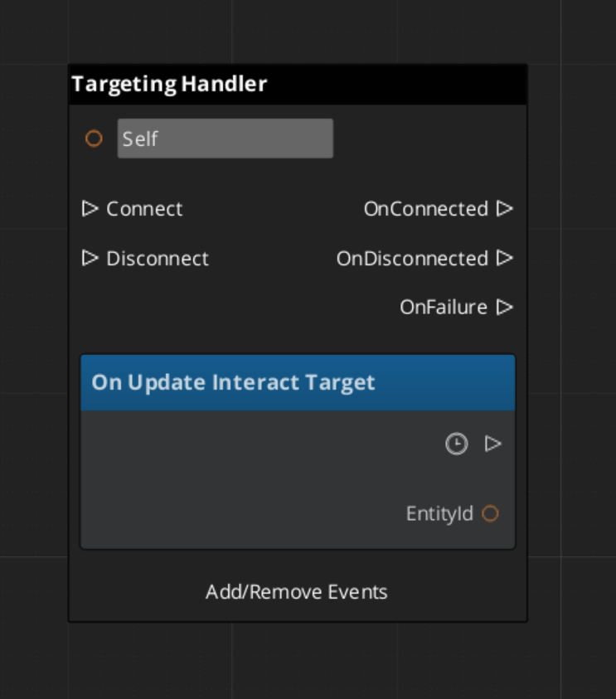Select the Targeting Handler node title bar
This screenshot has height=699, width=616.
point(297,85)
